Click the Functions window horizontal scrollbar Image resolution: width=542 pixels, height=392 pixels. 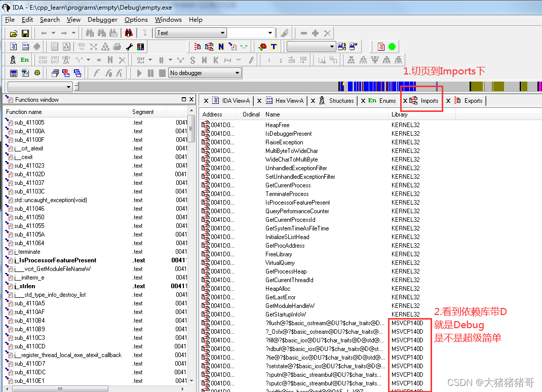[x=95, y=389]
